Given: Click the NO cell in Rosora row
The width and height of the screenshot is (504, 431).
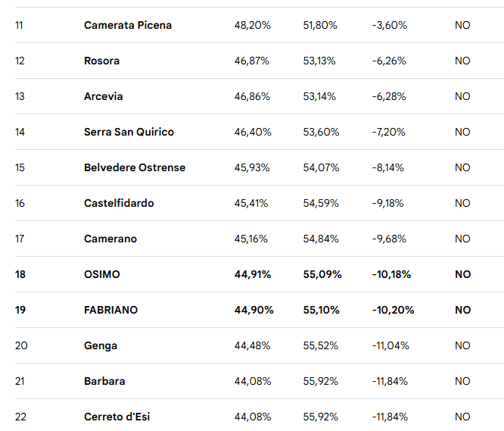Looking at the screenshot, I should pyautogui.click(x=462, y=61).
